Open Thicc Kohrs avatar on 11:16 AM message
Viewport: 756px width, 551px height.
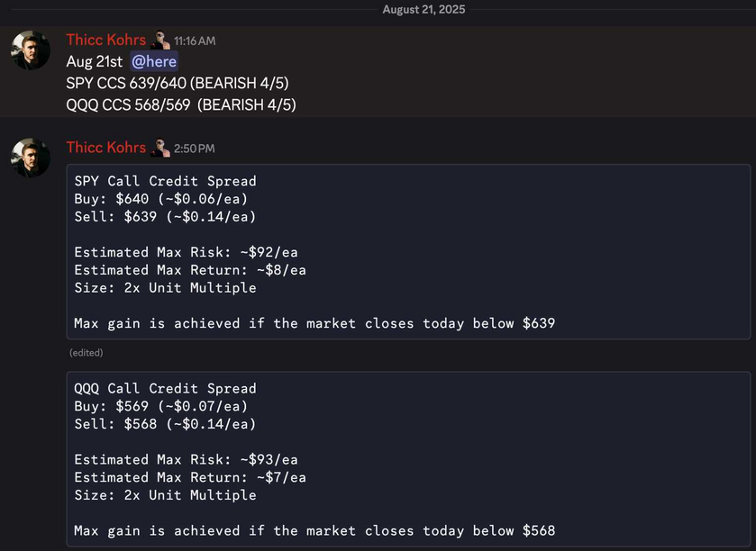31,50
